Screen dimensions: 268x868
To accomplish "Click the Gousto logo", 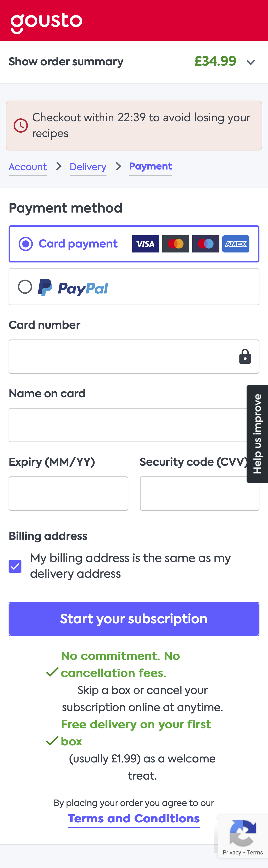I will coord(46,21).
